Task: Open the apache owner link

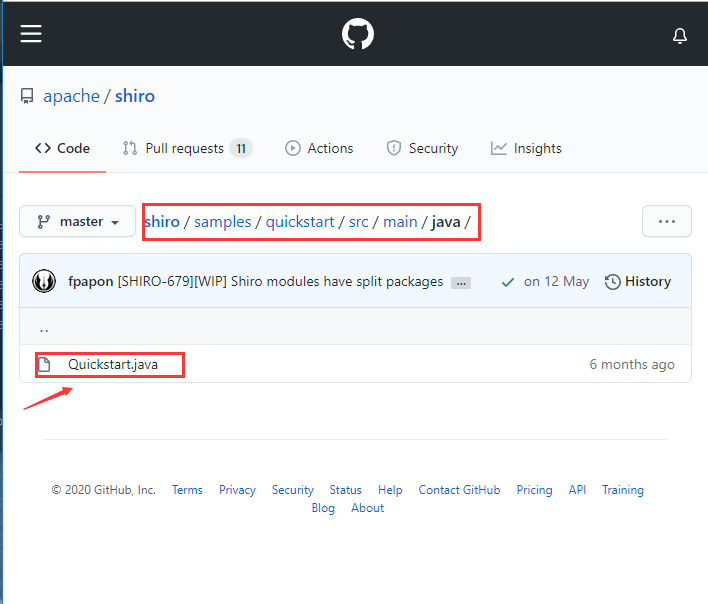Action: point(71,96)
